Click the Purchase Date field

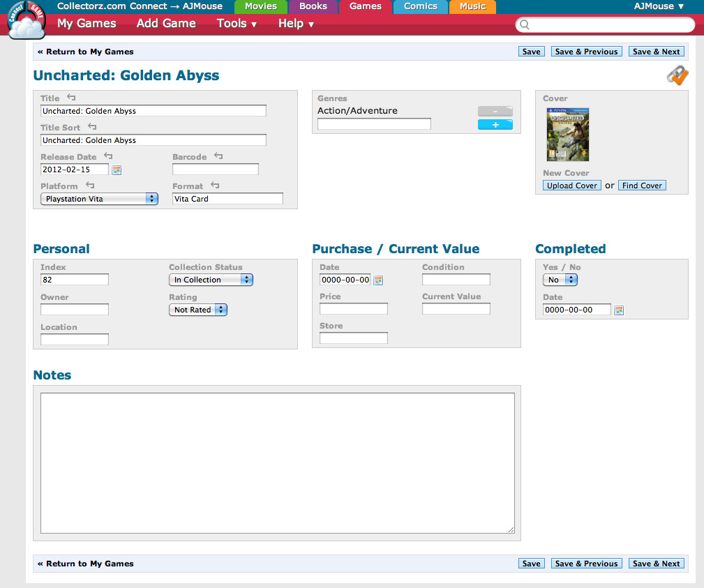pyautogui.click(x=345, y=280)
